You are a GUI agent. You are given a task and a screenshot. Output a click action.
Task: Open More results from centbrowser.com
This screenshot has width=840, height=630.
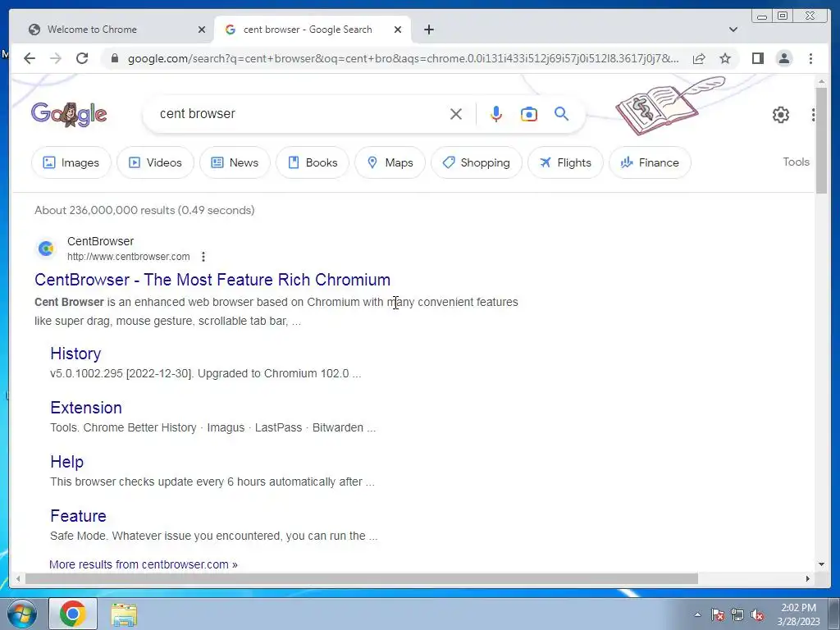[x=143, y=564]
